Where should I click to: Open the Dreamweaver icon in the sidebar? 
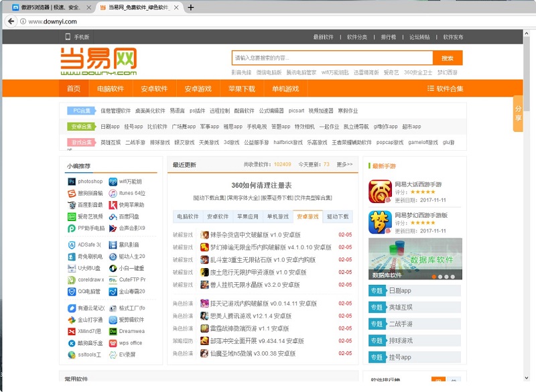(x=111, y=331)
